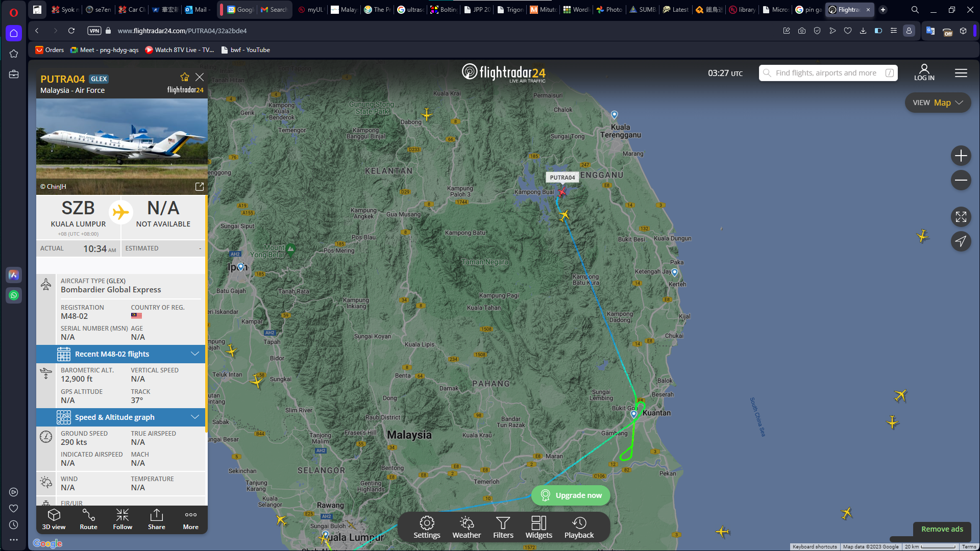
Task: Open Playback mode
Action: tap(579, 527)
